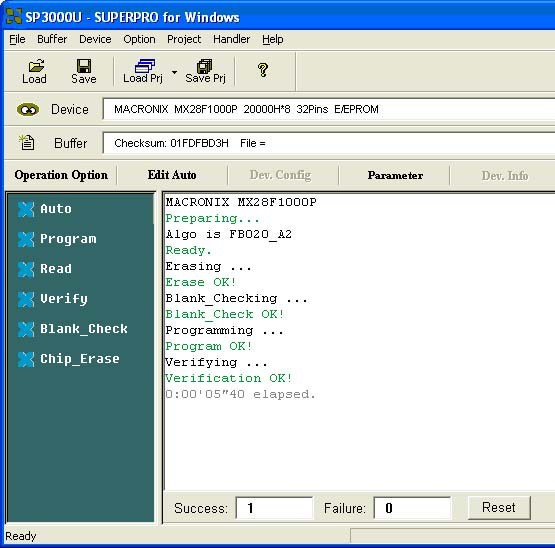The height and width of the screenshot is (548, 555).
Task: Click the 'Programming ...' log line
Action: pyautogui.click(x=224, y=330)
